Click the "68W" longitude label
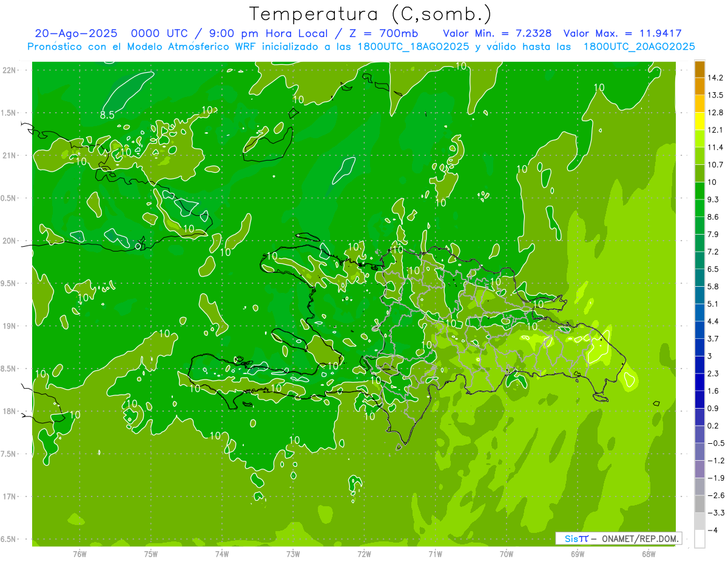The image size is (728, 562). [648, 554]
